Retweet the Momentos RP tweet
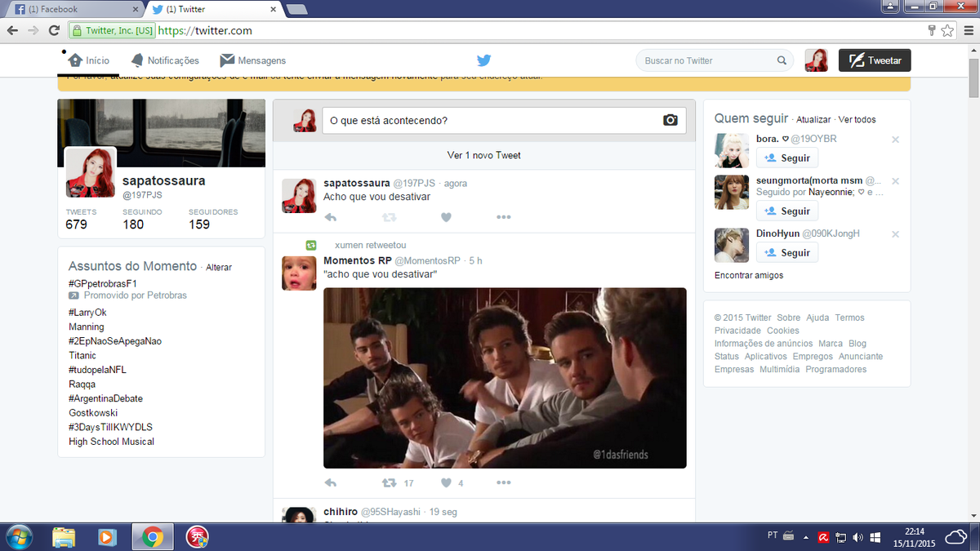Viewport: 980px width, 551px height. (390, 483)
